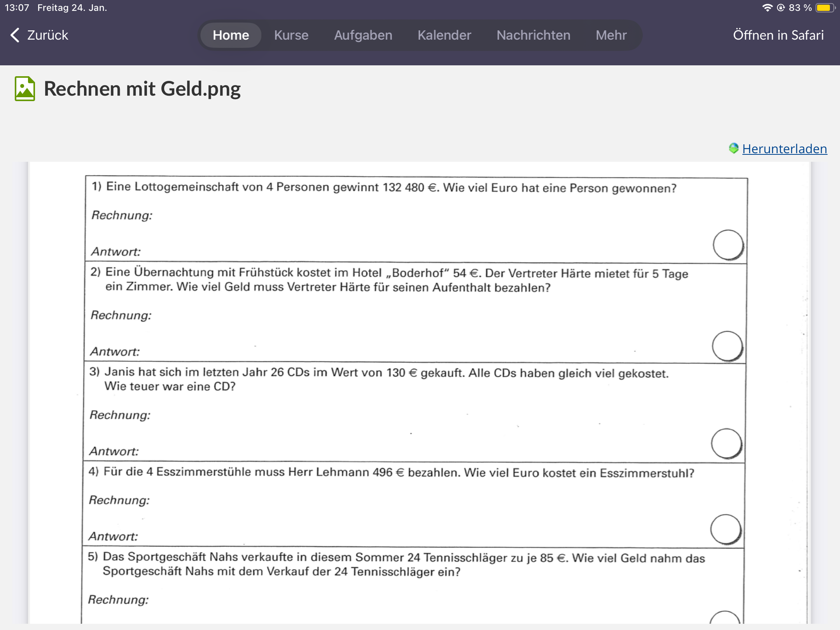Switch to the Kurse tab
Image resolution: width=840 pixels, height=630 pixels.
coord(291,35)
